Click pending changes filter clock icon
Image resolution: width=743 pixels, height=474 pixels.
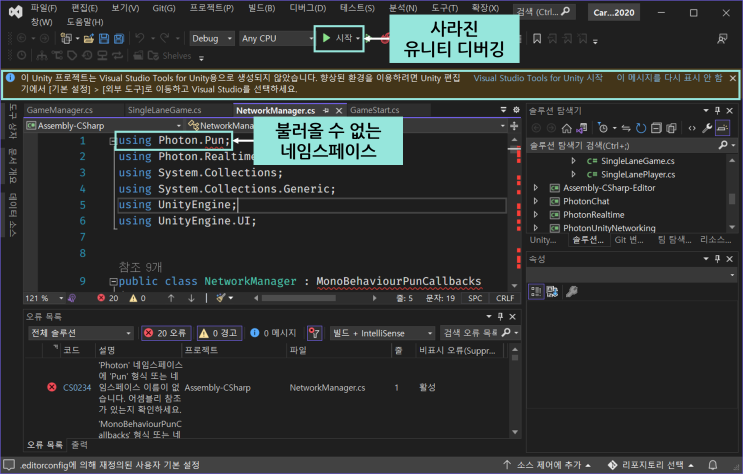[x=603, y=128]
